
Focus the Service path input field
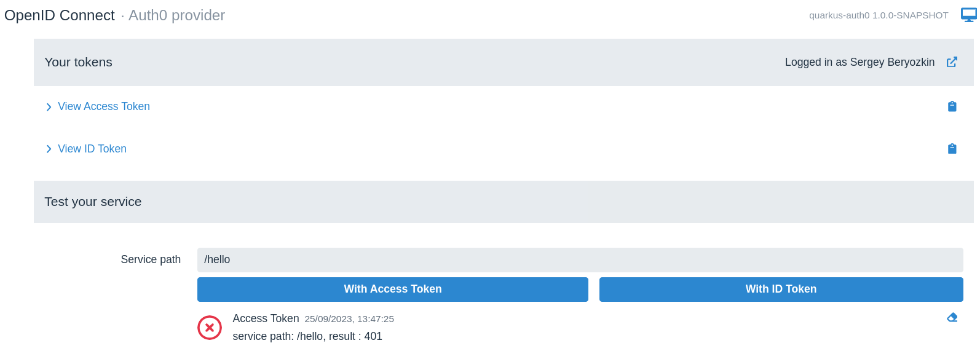coord(579,259)
